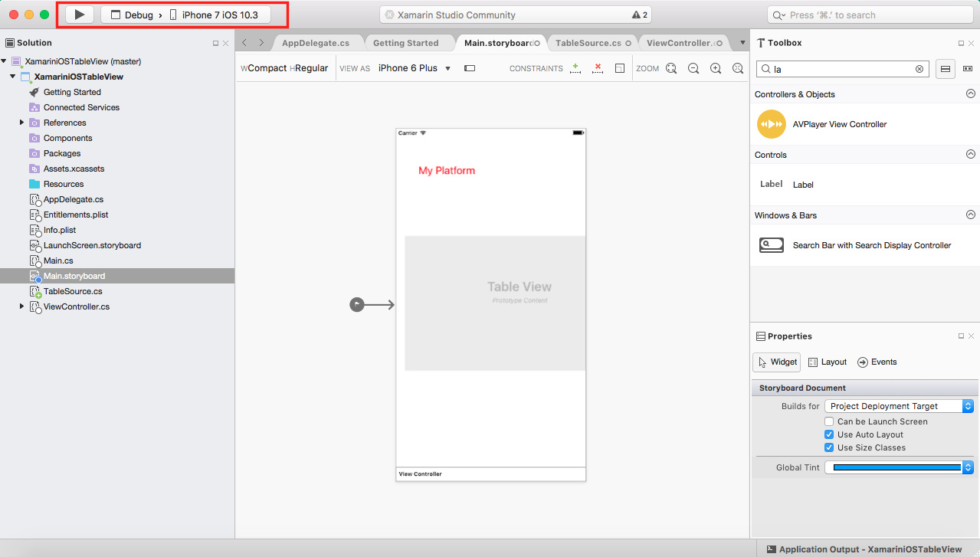This screenshot has height=557, width=980.
Task: Collapse the Controllers & Objects section
Action: tap(970, 93)
